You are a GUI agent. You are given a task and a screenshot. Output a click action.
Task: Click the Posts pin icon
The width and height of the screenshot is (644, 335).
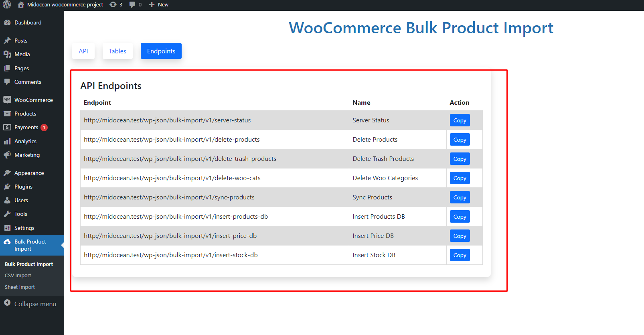pos(7,41)
